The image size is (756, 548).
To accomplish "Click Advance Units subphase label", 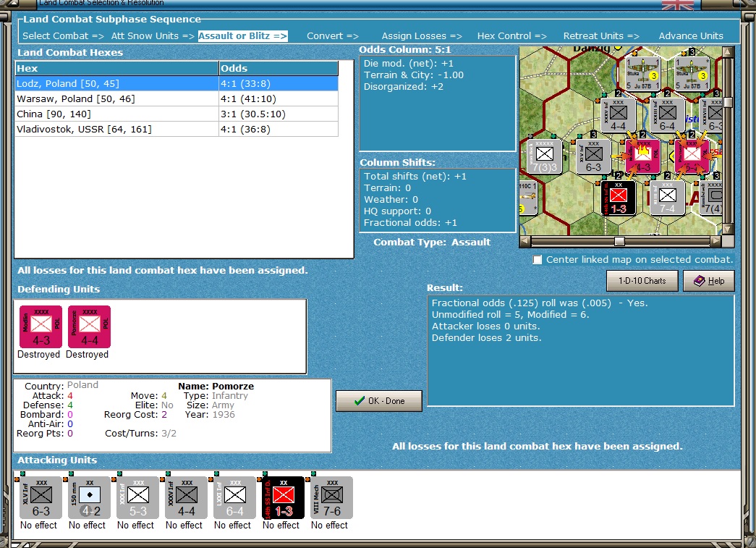I will click(x=691, y=35).
